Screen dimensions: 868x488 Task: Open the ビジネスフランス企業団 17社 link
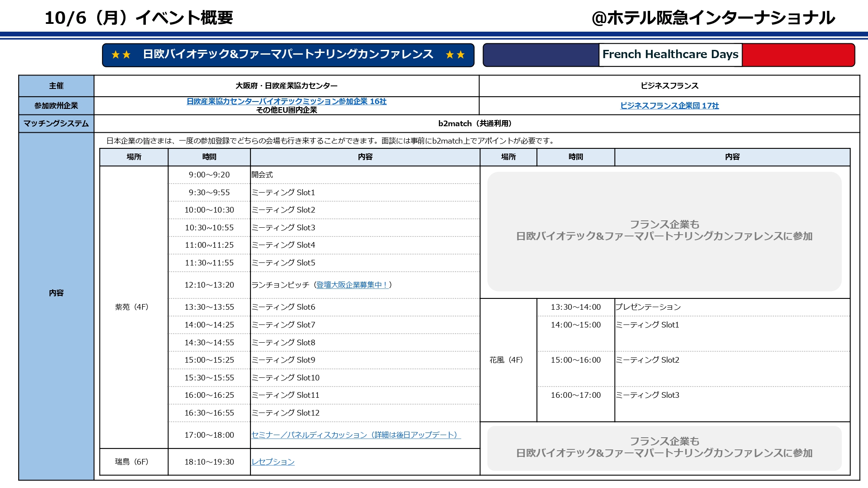point(669,105)
